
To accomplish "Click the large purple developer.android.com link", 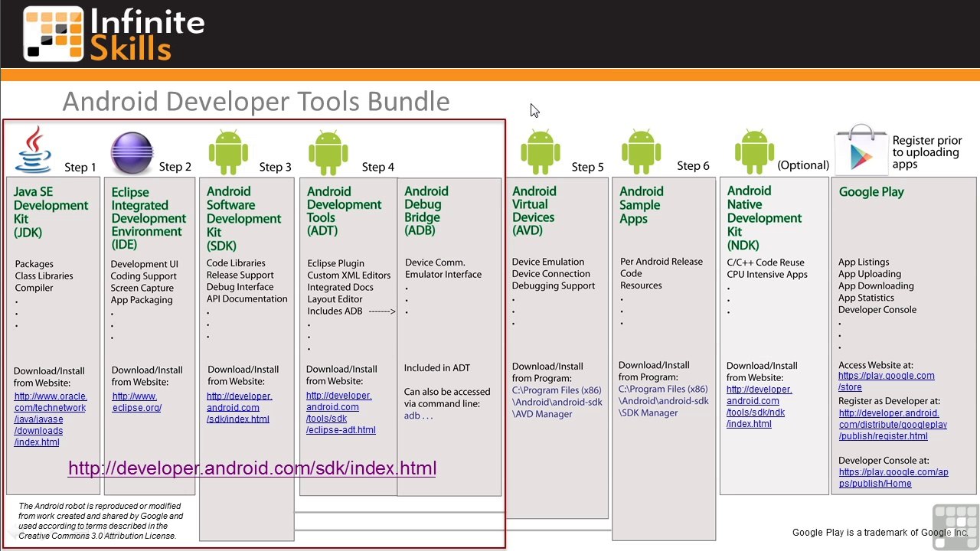I will point(252,468).
